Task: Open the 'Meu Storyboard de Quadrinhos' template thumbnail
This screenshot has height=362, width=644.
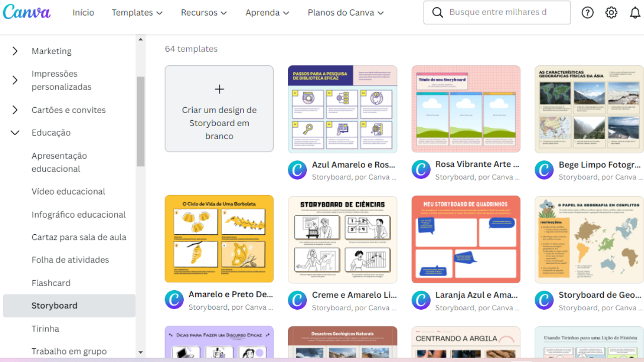Action: point(466,239)
